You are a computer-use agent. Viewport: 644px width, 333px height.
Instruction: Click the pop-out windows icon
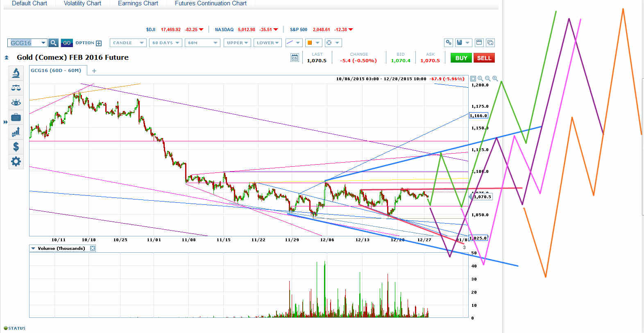tap(490, 43)
